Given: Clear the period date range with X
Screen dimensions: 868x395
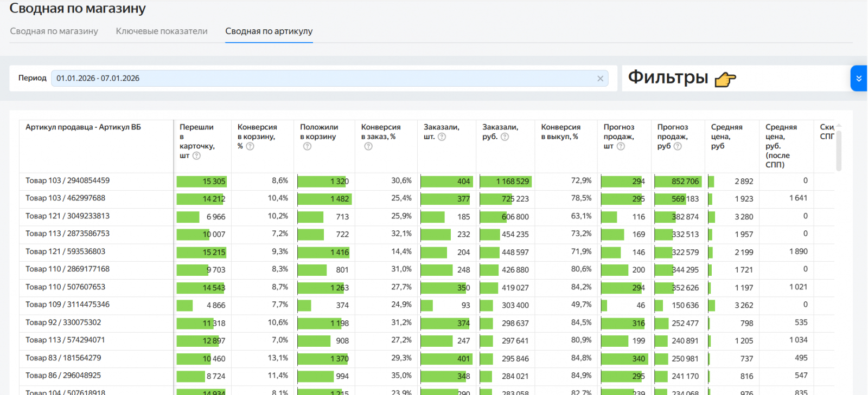Looking at the screenshot, I should point(600,79).
